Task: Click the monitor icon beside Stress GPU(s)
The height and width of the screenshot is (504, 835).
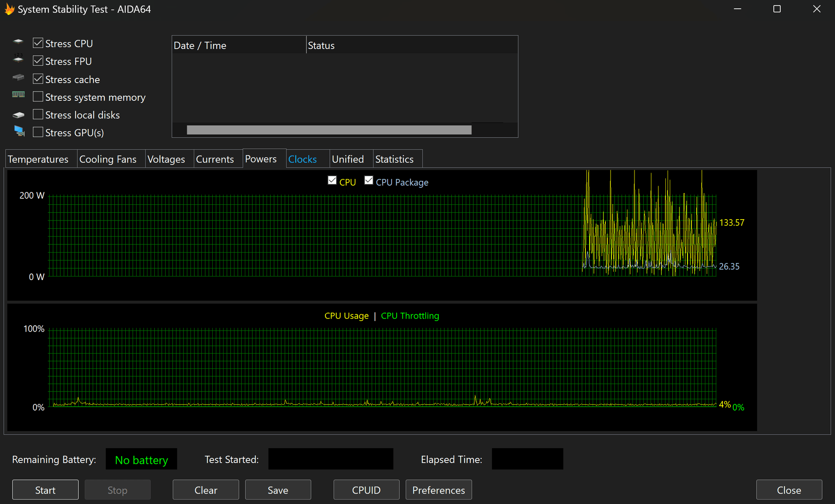Action: pos(19,130)
